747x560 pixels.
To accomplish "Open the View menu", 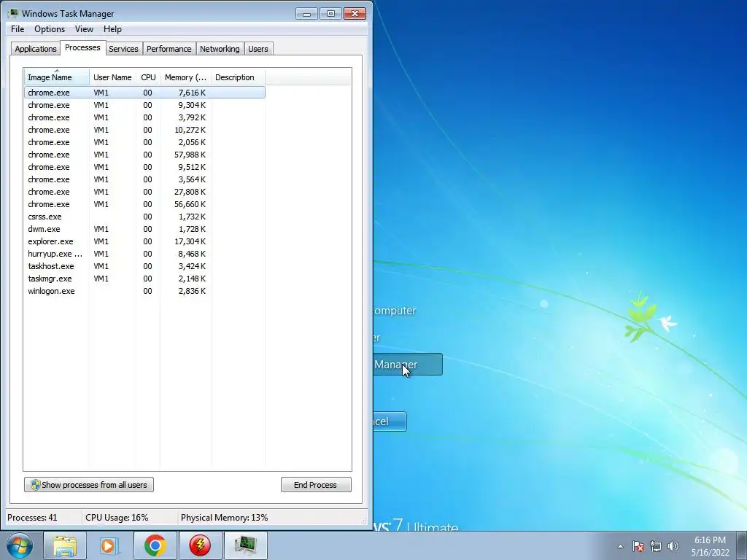I will pyautogui.click(x=84, y=29).
